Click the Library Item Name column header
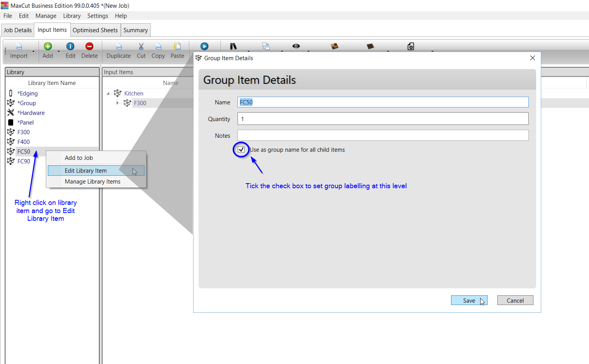 pos(52,83)
